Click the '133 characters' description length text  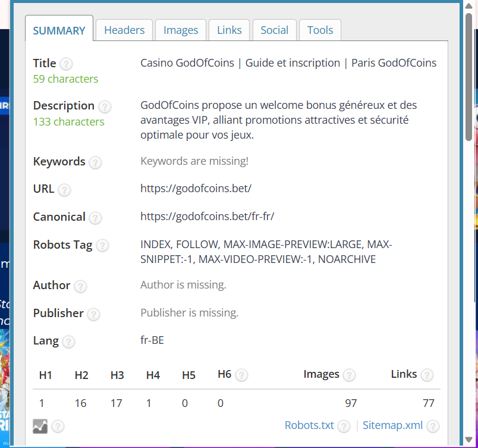pyautogui.click(x=68, y=122)
